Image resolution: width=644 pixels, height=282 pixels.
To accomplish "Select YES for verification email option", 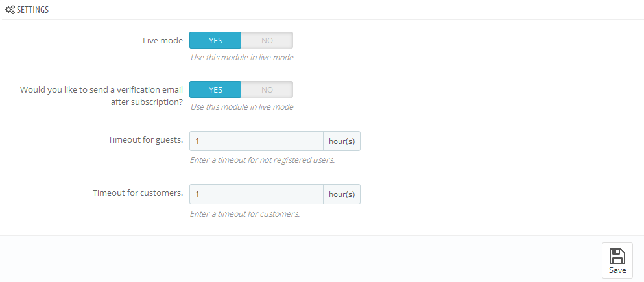I will click(215, 89).
